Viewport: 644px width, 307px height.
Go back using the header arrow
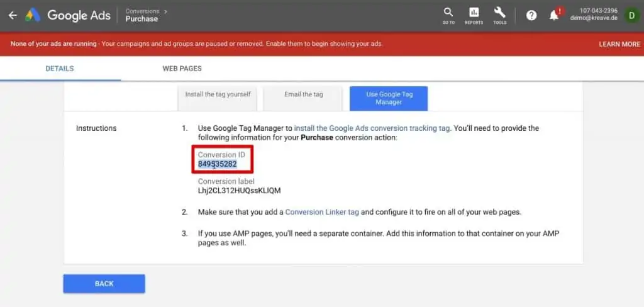click(13, 16)
